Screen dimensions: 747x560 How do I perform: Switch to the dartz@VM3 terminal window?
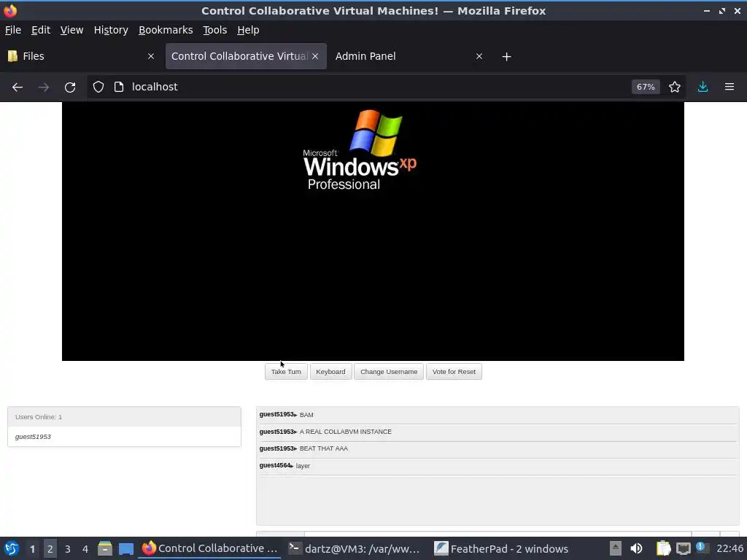pos(355,548)
